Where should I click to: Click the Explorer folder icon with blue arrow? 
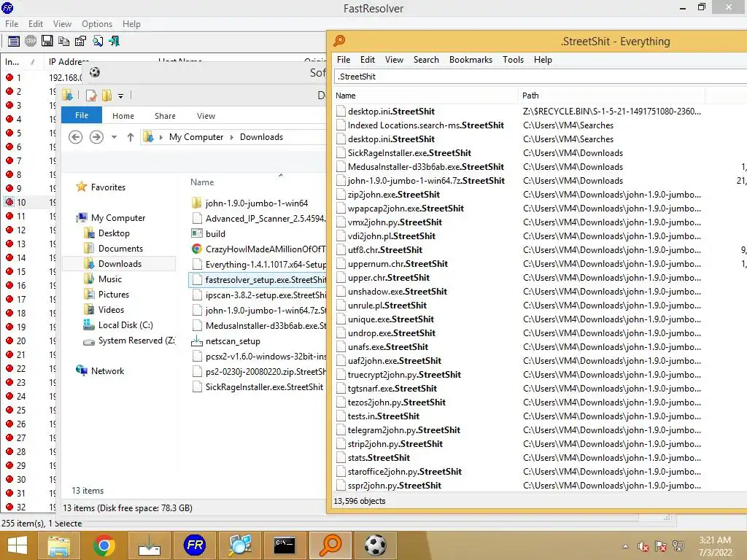pyautogui.click(x=67, y=96)
